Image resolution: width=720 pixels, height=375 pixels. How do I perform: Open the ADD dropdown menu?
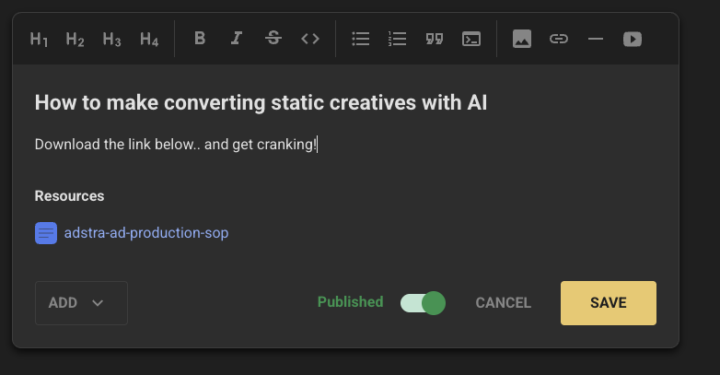[x=81, y=303]
